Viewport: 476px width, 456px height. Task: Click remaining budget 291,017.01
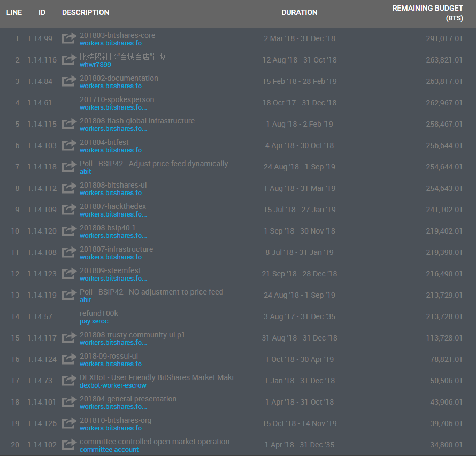pos(444,38)
